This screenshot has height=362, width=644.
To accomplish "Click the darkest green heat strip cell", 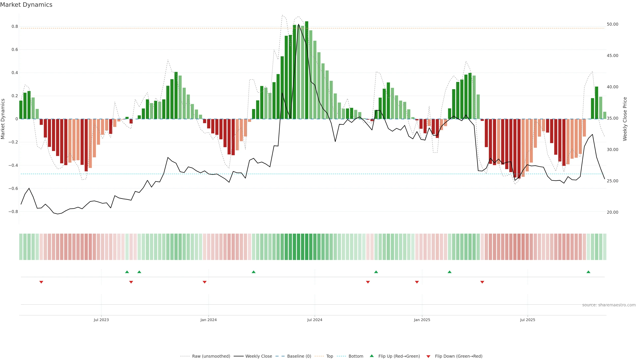I will click(x=307, y=247).
